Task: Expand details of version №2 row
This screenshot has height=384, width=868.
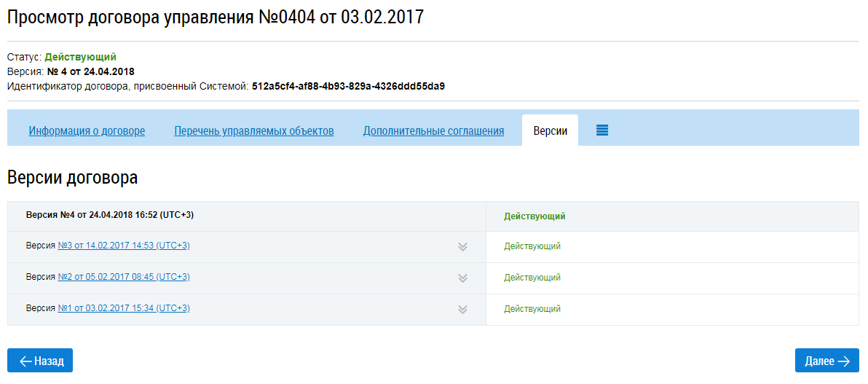Action: [462, 278]
